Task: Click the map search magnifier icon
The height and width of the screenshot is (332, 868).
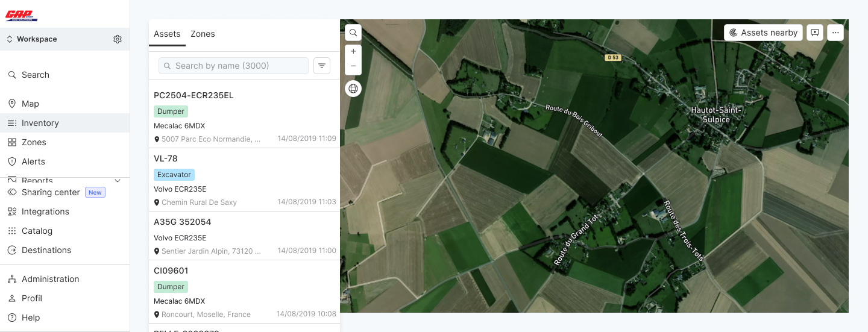Action: pyautogui.click(x=353, y=33)
